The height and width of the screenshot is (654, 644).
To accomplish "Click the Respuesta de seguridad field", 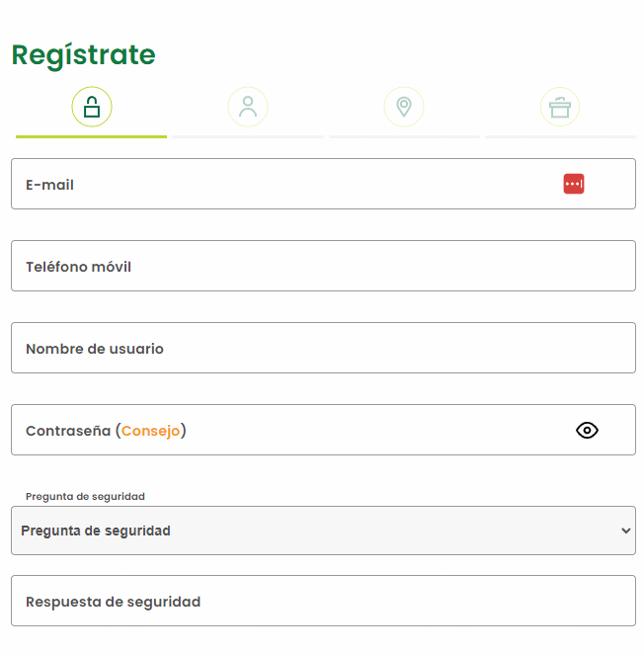I will point(323,601).
